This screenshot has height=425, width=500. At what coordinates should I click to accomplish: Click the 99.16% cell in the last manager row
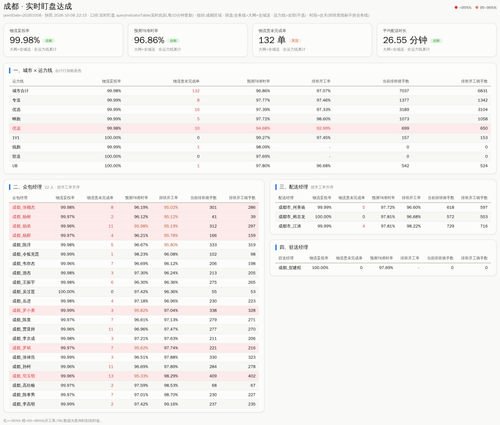click(171, 404)
